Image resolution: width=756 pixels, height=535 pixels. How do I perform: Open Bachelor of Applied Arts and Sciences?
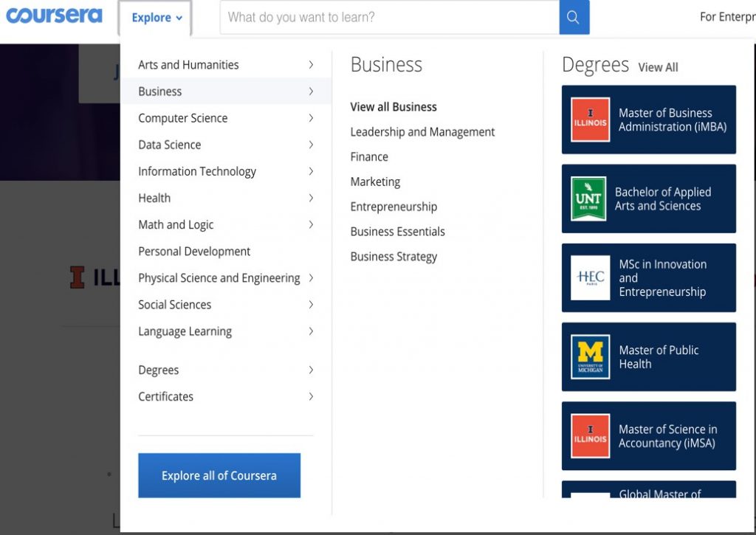pos(648,199)
